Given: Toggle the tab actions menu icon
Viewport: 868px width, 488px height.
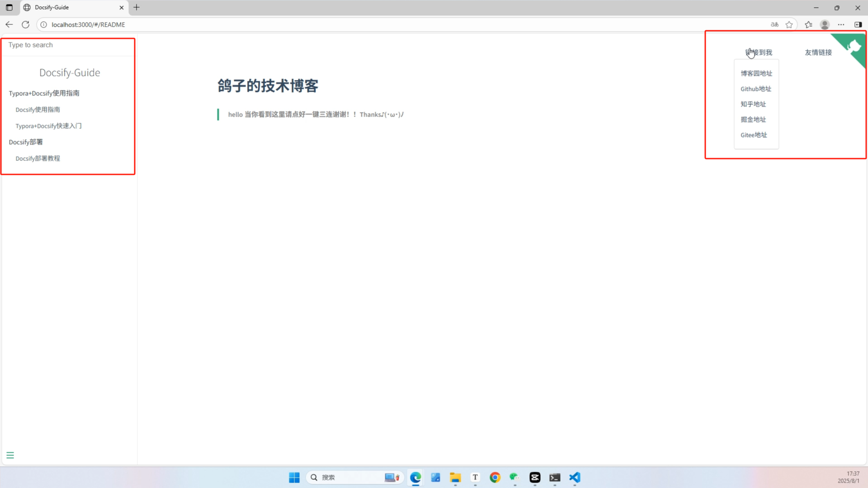Looking at the screenshot, I should (x=9, y=7).
